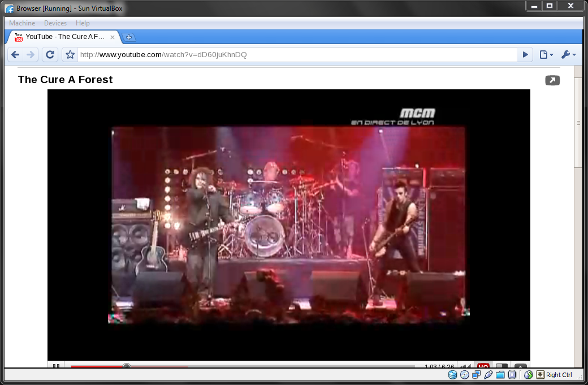The image size is (588, 385).
Task: Open the Machine menu in VirtualBox
Action: 22,23
